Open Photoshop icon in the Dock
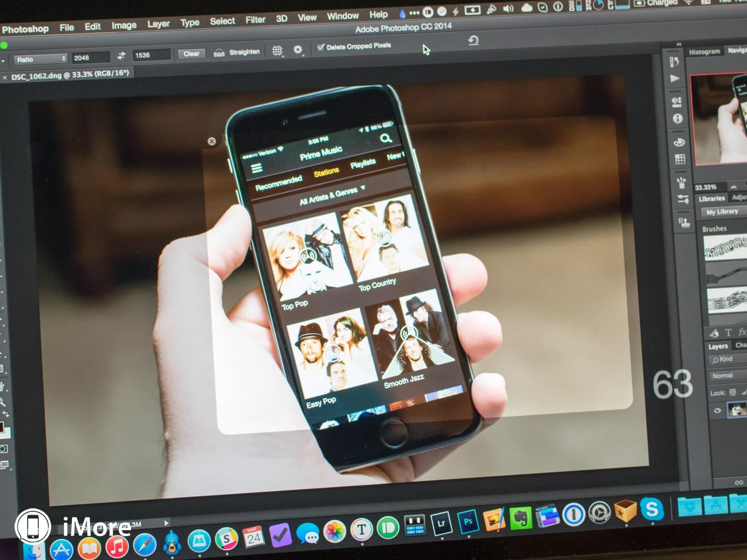747x560 pixels. (468, 521)
